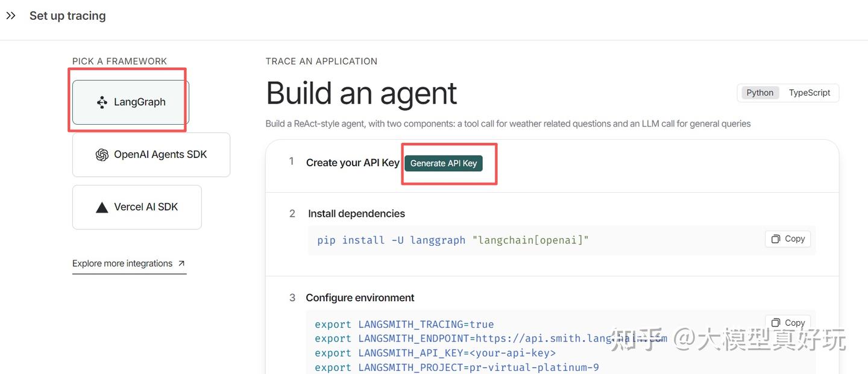Click the LANGSMITH_API_KEY line in the code block
This screenshot has height=374, width=868.
pyautogui.click(x=435, y=352)
